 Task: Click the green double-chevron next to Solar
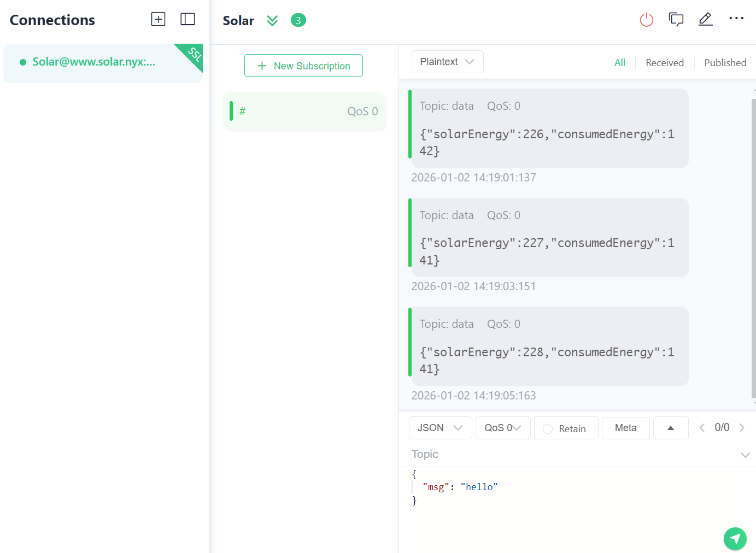[x=272, y=21]
